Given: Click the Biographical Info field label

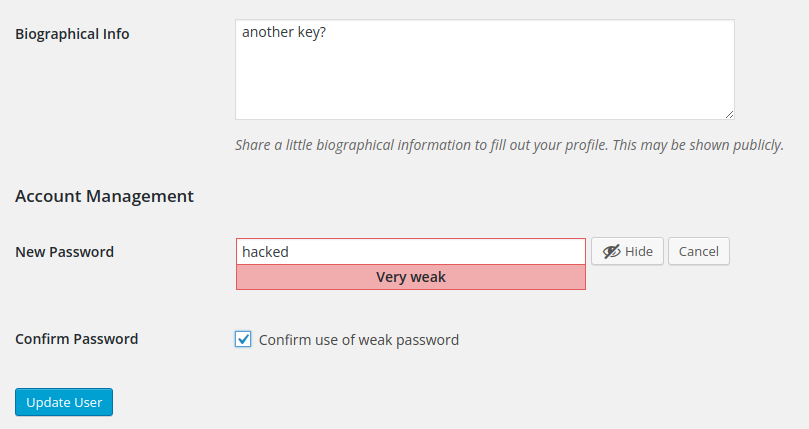Looking at the screenshot, I should pos(72,34).
